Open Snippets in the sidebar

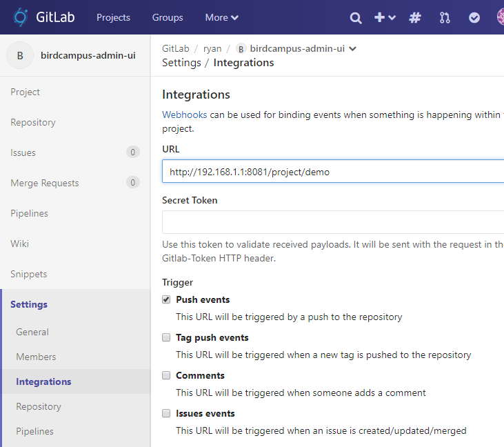[x=28, y=274]
